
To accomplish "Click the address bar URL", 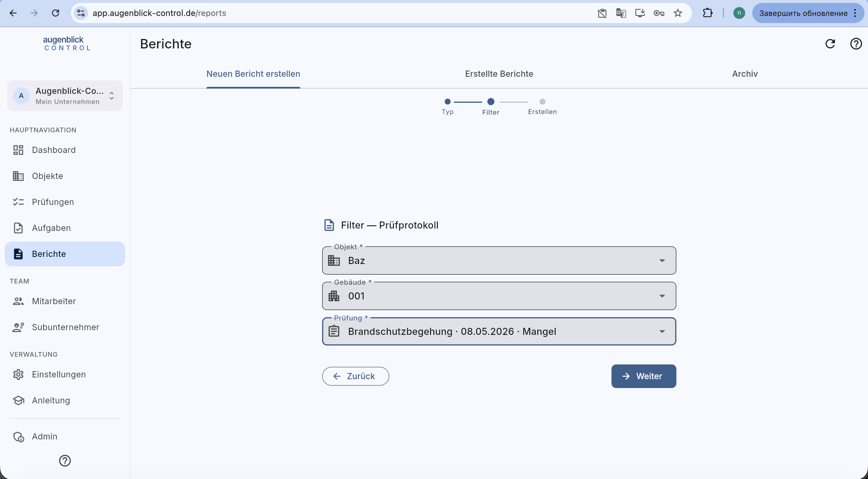I will [x=159, y=13].
